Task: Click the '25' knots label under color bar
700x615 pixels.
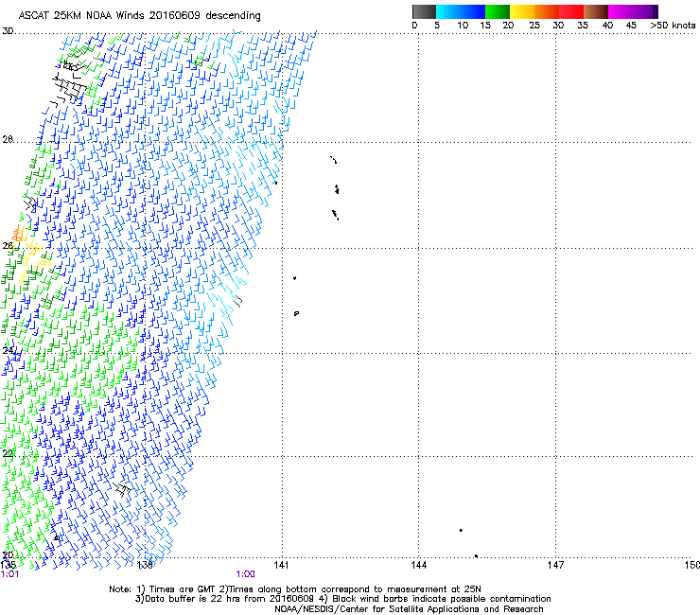Action: tap(534, 26)
